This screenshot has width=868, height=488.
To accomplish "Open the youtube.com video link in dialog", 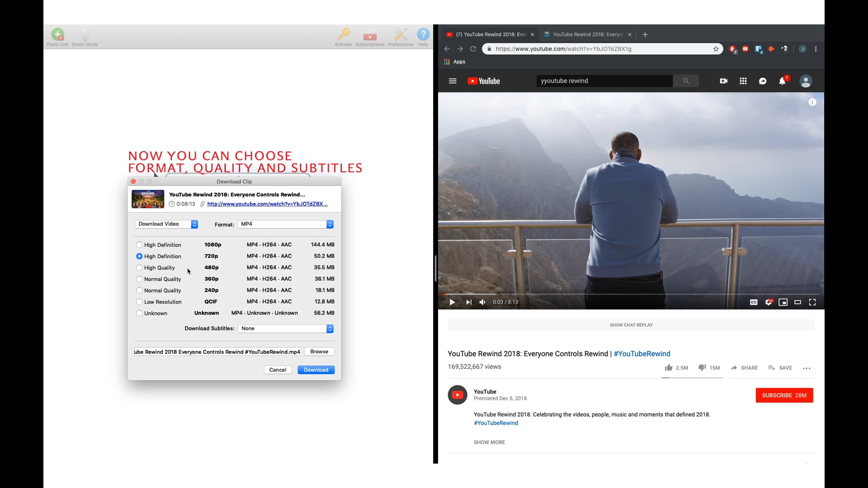I will (x=267, y=204).
